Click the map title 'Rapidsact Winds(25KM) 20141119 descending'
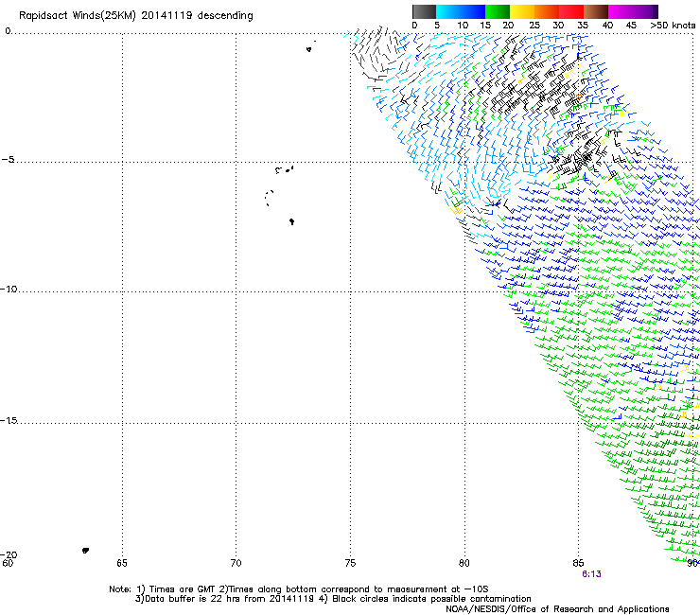The width and height of the screenshot is (700, 615). (x=135, y=16)
